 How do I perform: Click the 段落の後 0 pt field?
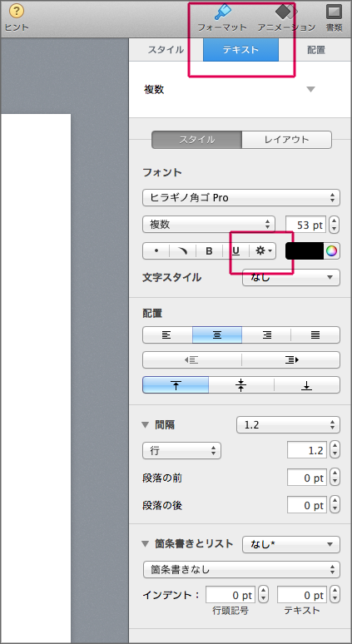[x=307, y=504]
